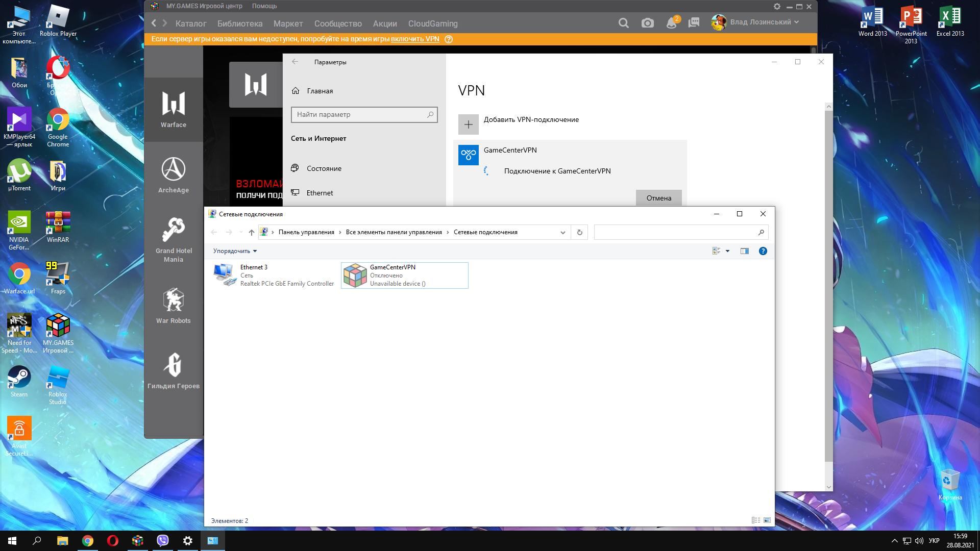Open the chat messages icon in MY.GAMES
This screenshot has height=551, width=980.
[693, 23]
